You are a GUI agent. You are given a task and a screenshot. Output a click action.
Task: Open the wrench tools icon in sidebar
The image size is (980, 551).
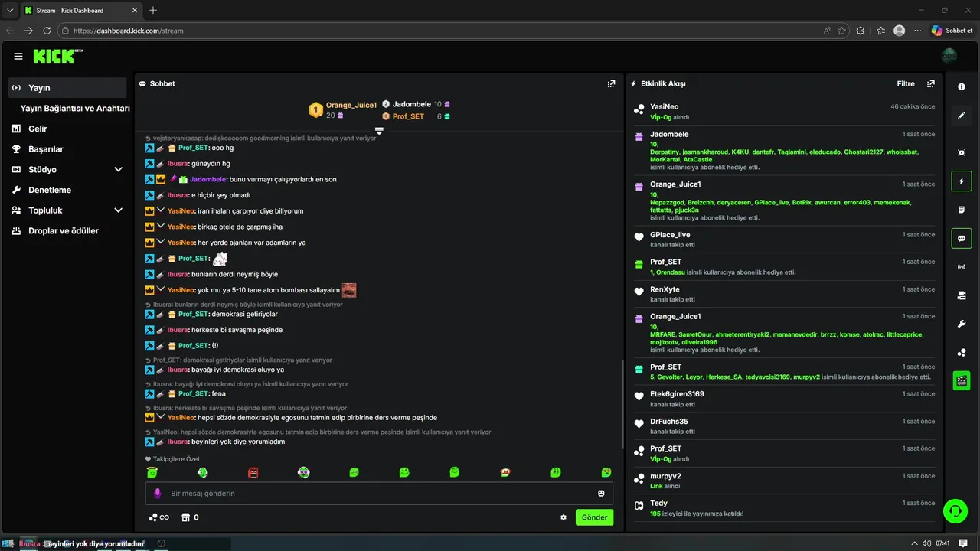(962, 324)
